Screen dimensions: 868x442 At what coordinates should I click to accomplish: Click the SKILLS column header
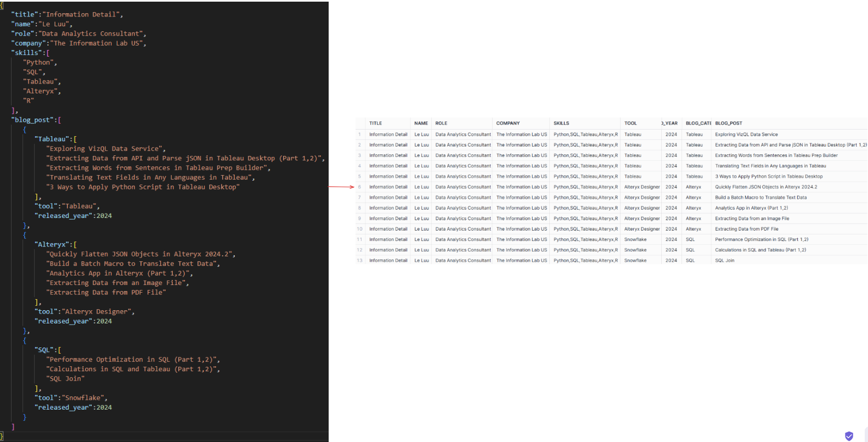561,124
